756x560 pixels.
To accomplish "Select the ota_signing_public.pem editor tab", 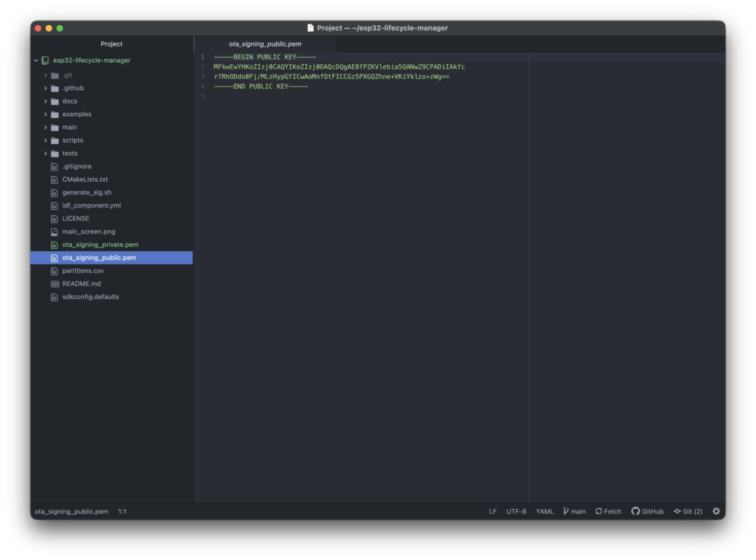I will [x=264, y=44].
